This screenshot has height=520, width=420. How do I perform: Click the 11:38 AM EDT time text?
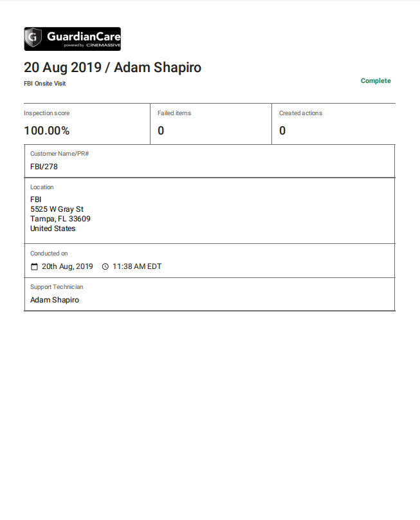(x=137, y=266)
